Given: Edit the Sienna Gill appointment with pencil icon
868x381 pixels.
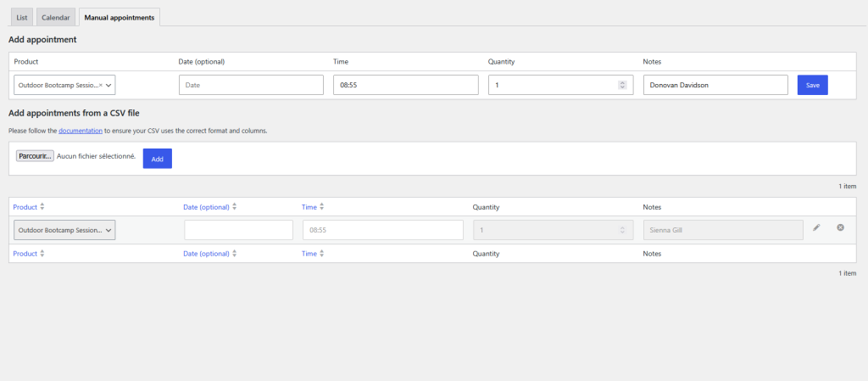Looking at the screenshot, I should 816,227.
